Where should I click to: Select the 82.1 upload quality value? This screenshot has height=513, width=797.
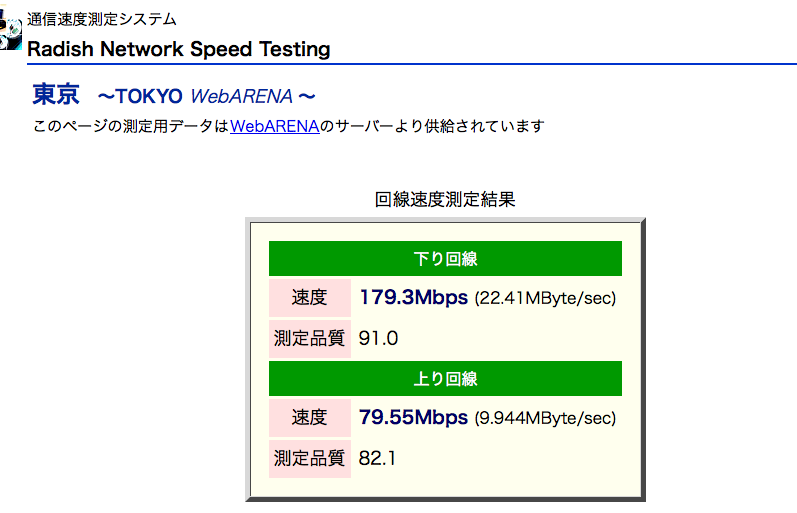coord(378,459)
